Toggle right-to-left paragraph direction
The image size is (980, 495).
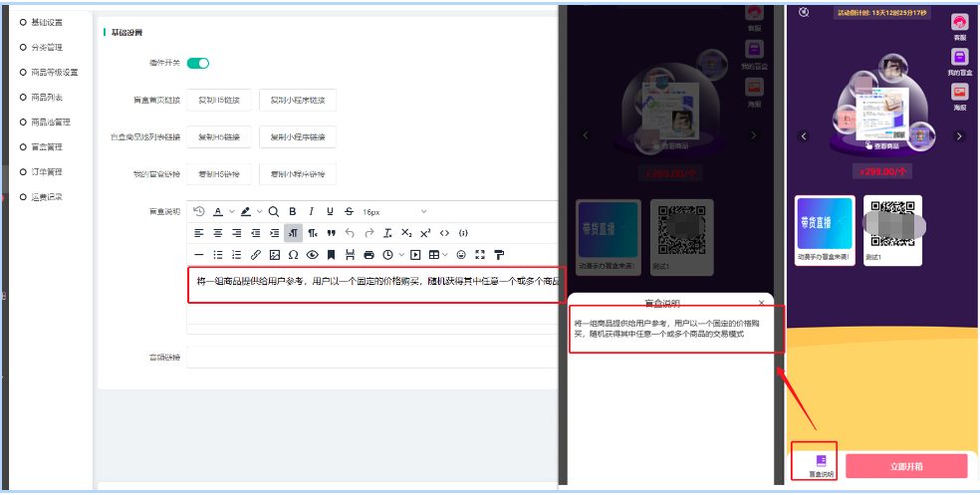[313, 233]
